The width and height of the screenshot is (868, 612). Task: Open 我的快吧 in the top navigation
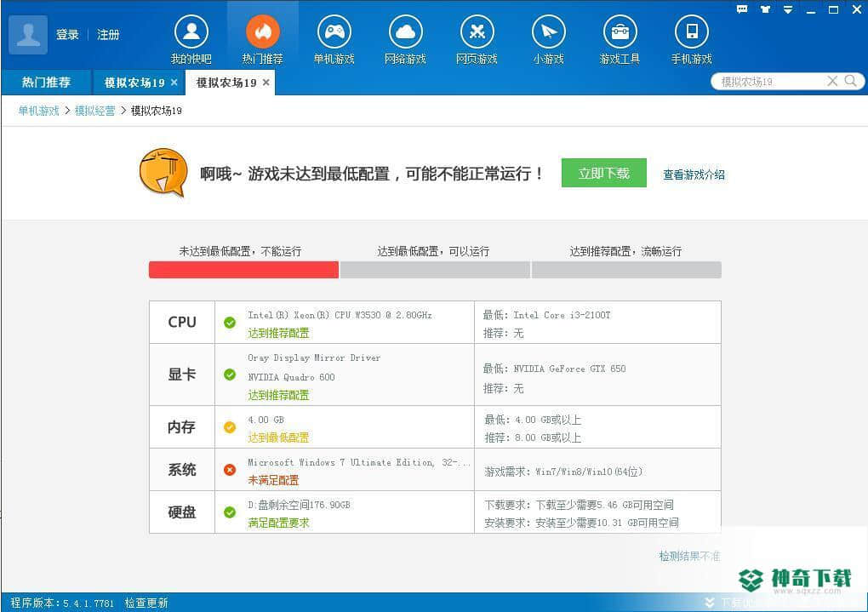191,39
